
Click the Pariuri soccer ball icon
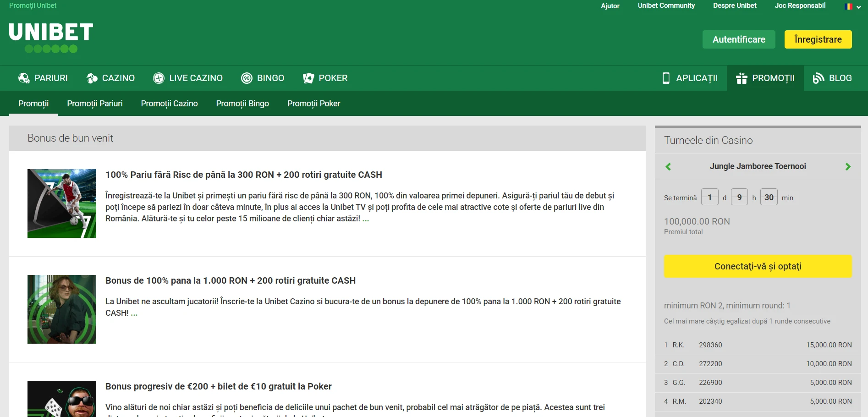[24, 78]
